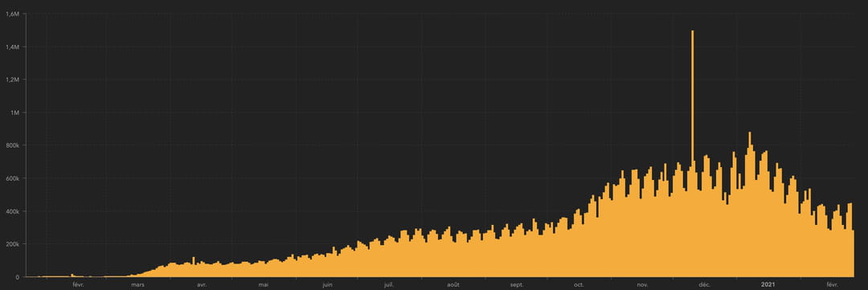
Task: Click the févr. label at chart start
Action: [78, 284]
